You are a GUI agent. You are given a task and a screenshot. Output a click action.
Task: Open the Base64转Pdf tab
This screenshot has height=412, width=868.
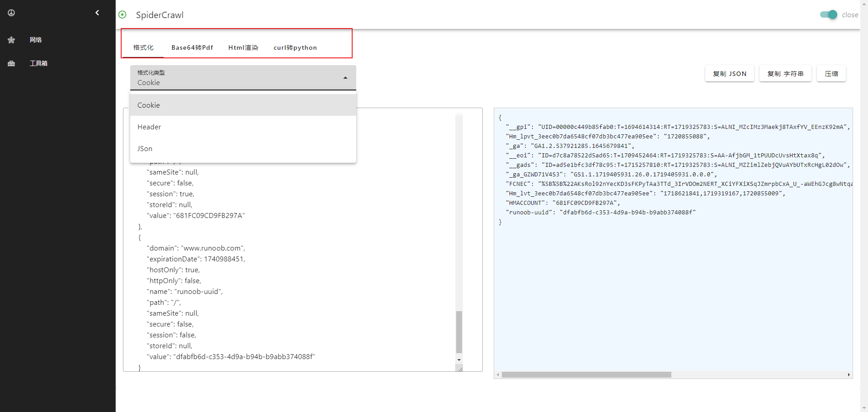tap(192, 47)
